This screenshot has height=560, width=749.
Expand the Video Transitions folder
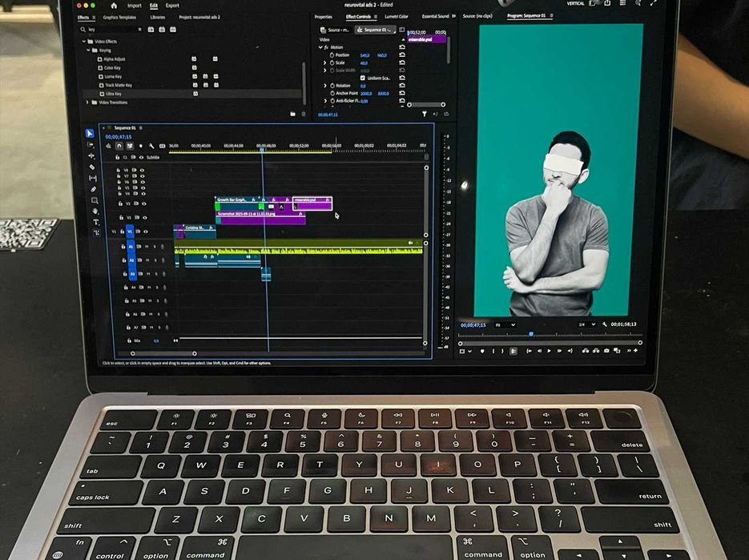87,103
